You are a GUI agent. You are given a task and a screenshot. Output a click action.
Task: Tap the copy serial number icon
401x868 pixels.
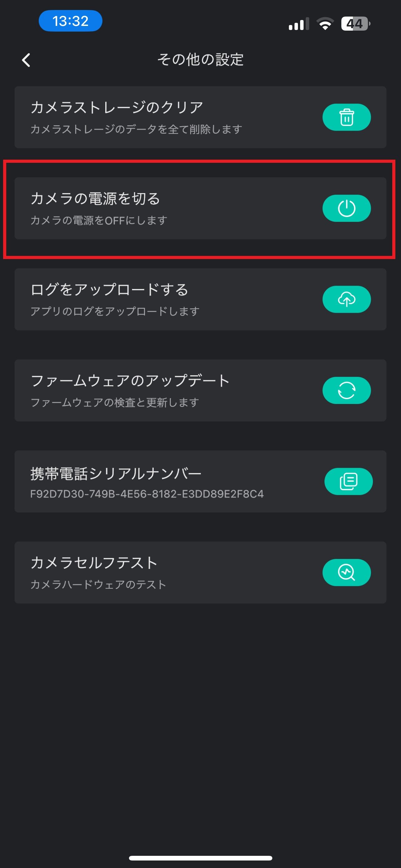(348, 481)
